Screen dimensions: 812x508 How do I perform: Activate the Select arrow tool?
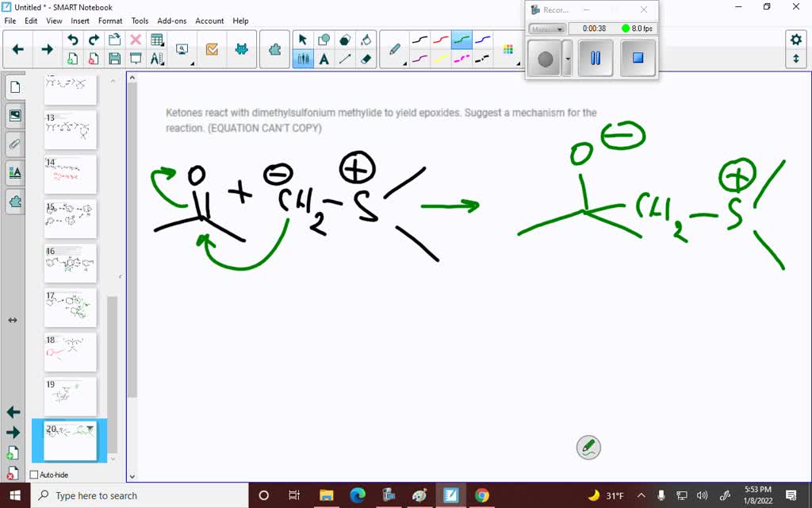[303, 40]
